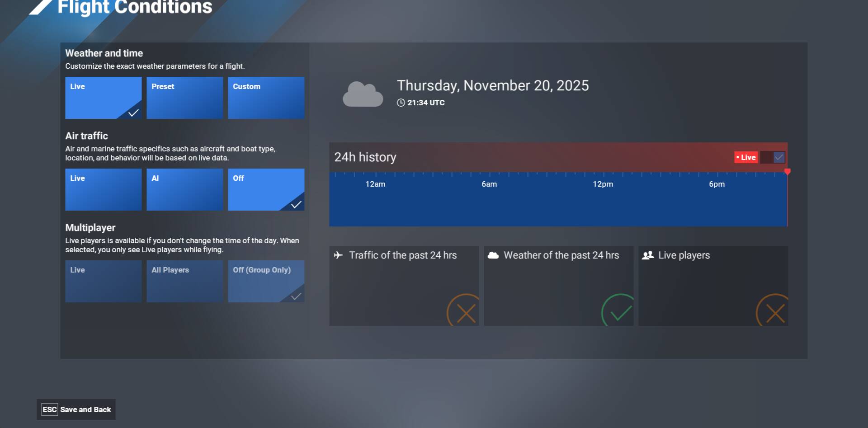Screen dimensions: 868x428
Task: Open the Weather of the past 24 hrs card
Action: (x=558, y=286)
